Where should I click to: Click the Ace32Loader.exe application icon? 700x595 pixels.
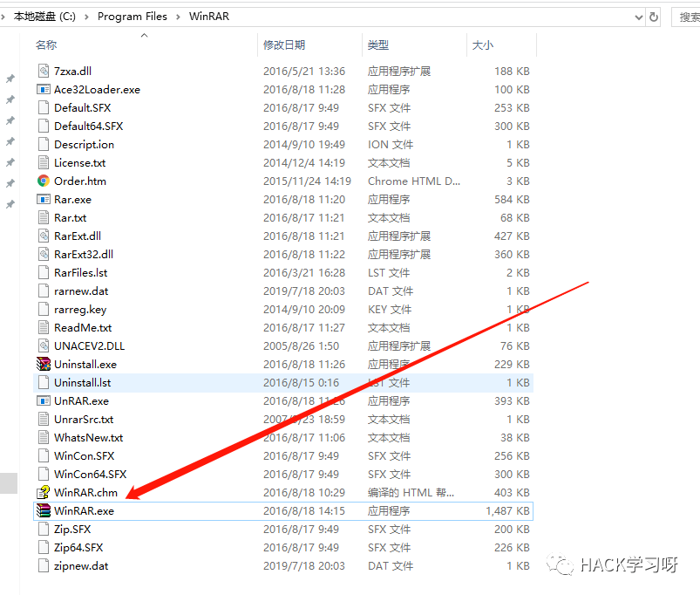[44, 89]
